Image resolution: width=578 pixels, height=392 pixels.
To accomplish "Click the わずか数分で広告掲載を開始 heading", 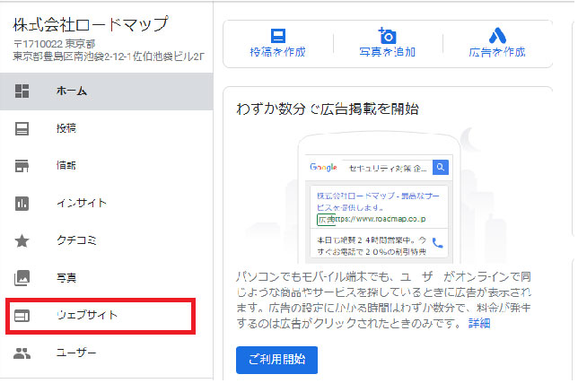I will pos(328,109).
